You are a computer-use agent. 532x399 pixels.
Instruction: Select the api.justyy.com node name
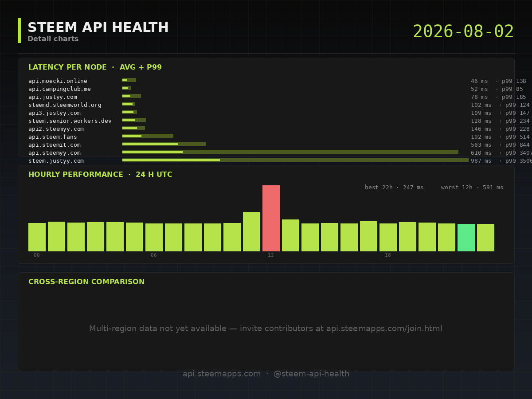click(x=53, y=97)
